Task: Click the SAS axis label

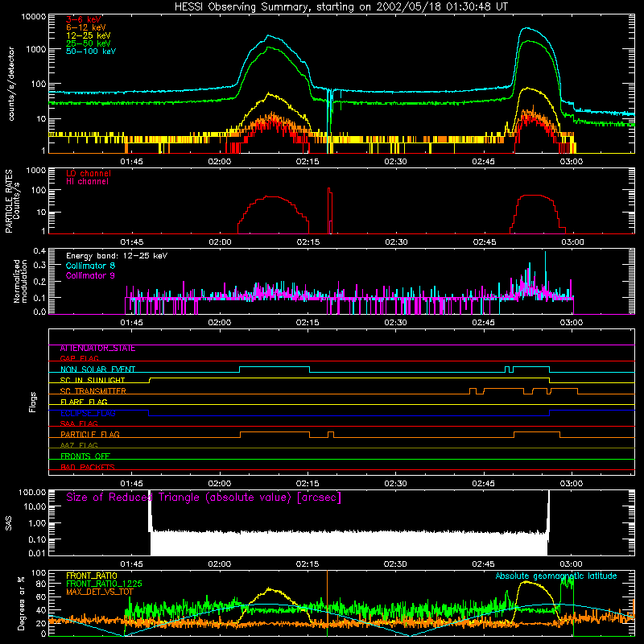Action: pos(8,523)
